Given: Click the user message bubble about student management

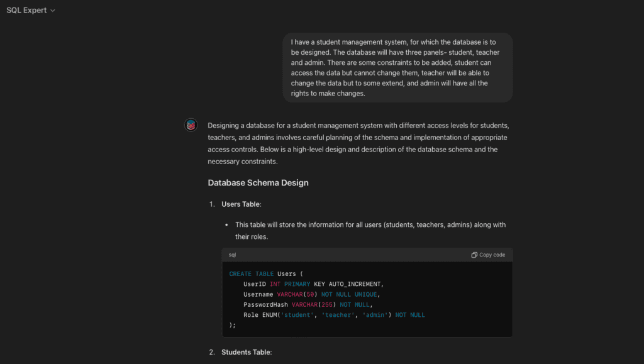Looking at the screenshot, I should 397,68.
